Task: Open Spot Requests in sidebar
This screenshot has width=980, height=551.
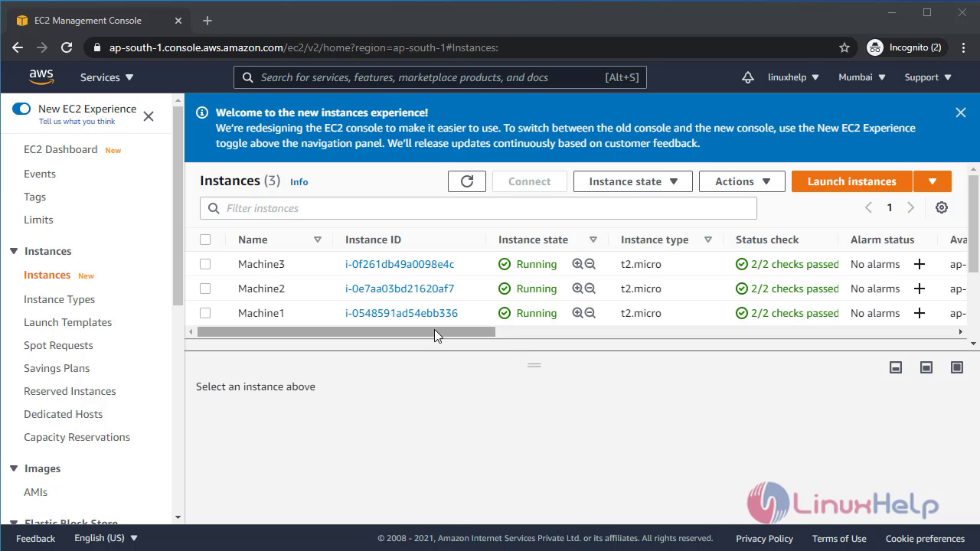Action: tap(58, 345)
